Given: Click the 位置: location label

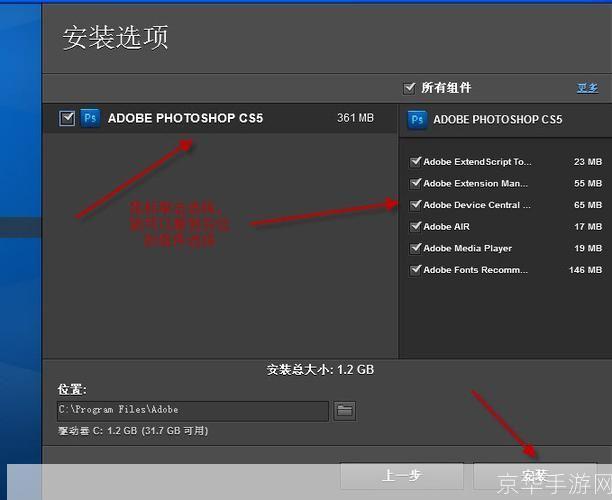Looking at the screenshot, I should point(72,390).
